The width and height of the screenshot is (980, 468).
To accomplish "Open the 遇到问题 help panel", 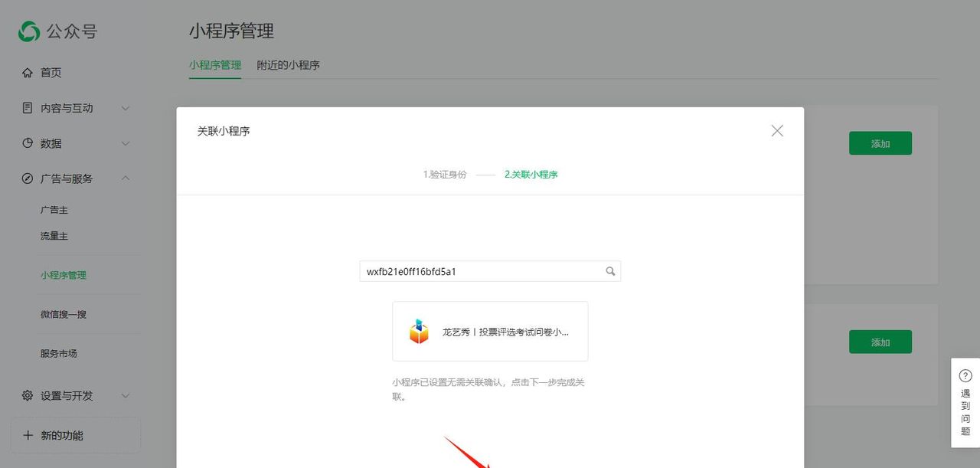I will click(965, 406).
